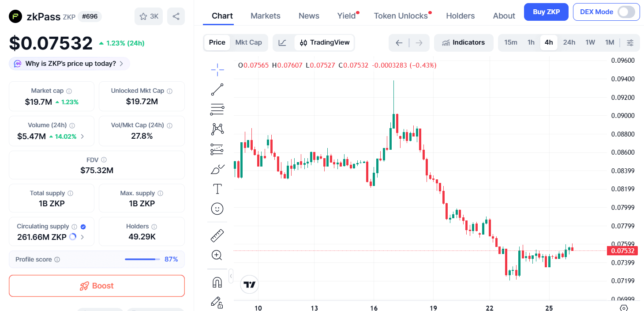Expand the Volume (24h) details chevron
The height and width of the screenshot is (311, 644).
click(82, 137)
